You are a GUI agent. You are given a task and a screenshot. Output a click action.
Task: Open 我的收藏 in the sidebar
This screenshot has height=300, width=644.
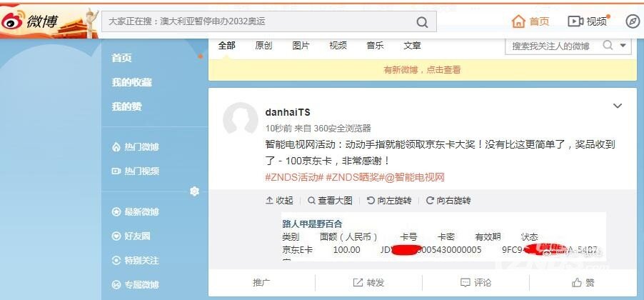coord(132,83)
